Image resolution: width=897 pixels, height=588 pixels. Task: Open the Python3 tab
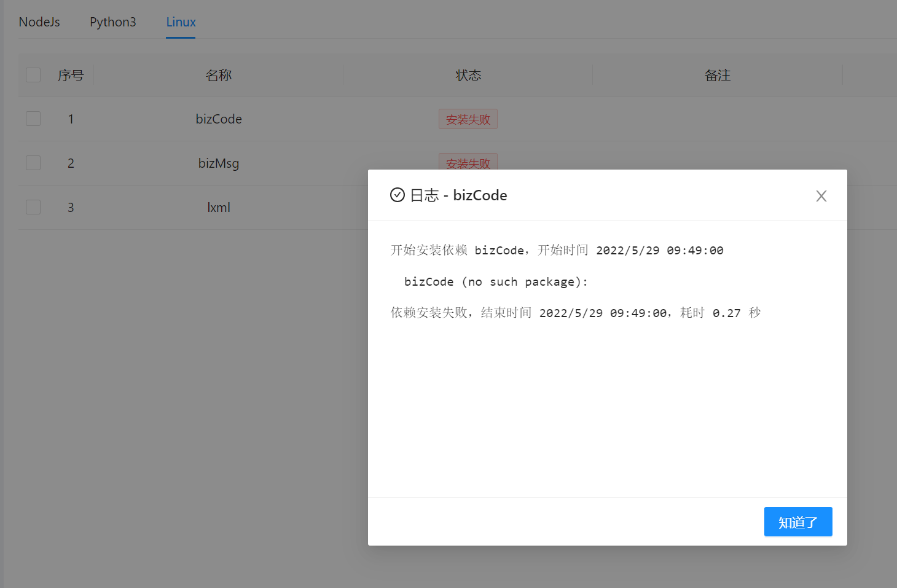coord(112,22)
